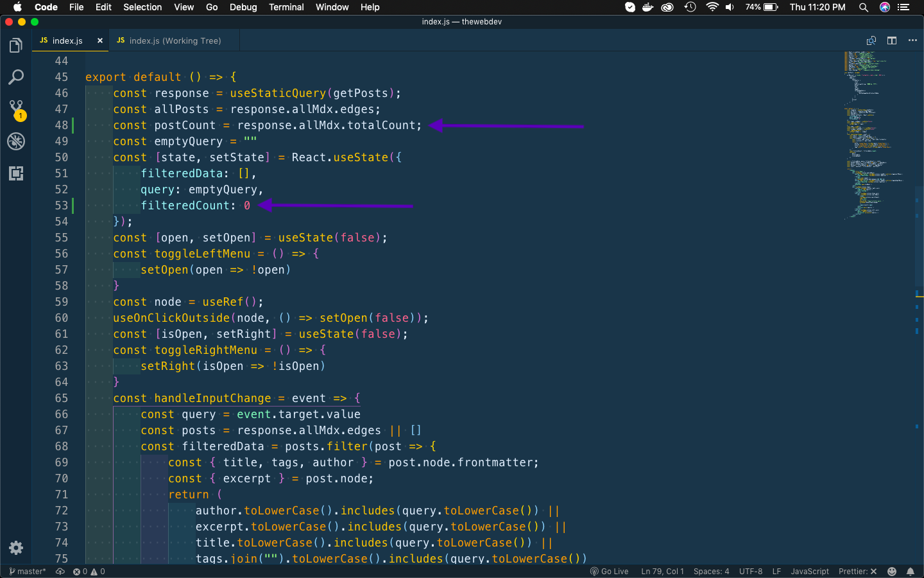This screenshot has height=578, width=924.
Task: Click useStaticQuery call on line 46
Action: 278,93
